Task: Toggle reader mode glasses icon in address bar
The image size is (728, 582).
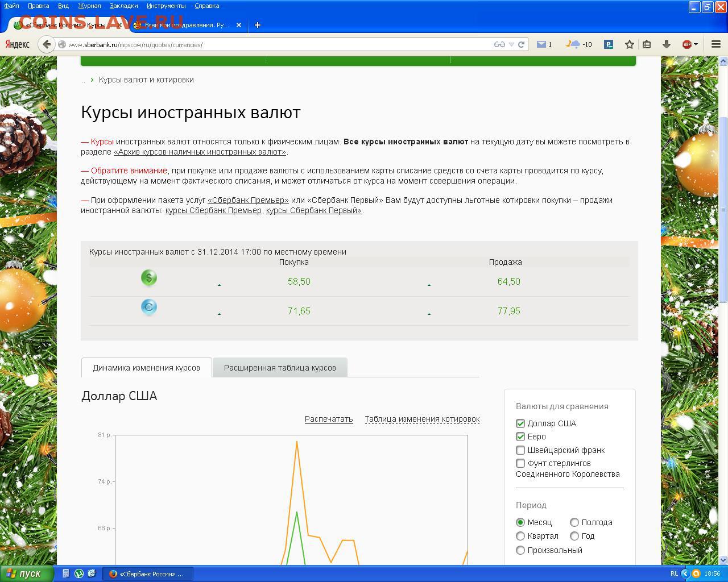Action: click(x=499, y=44)
